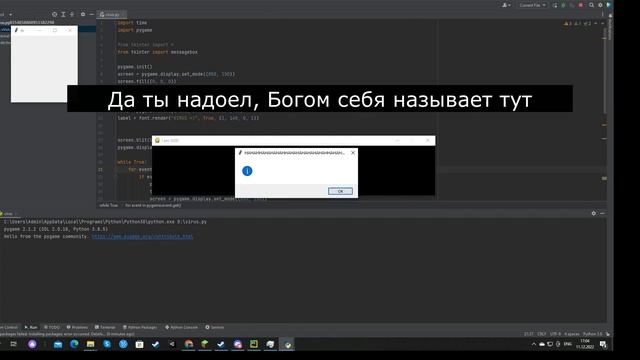Viewport: 640px width, 360px height.
Task: Open the pygame community contribute link
Action: [x=142, y=236]
